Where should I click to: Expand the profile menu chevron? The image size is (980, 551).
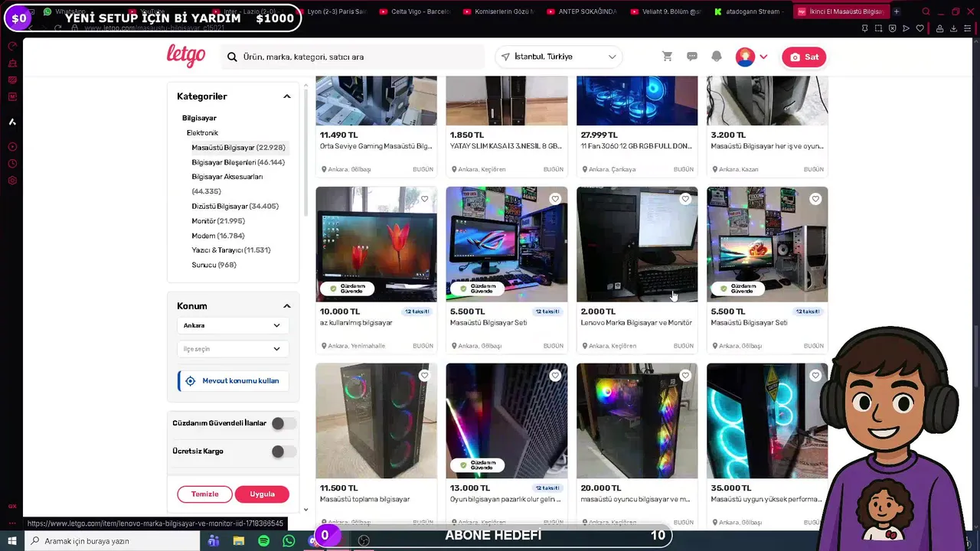(763, 57)
